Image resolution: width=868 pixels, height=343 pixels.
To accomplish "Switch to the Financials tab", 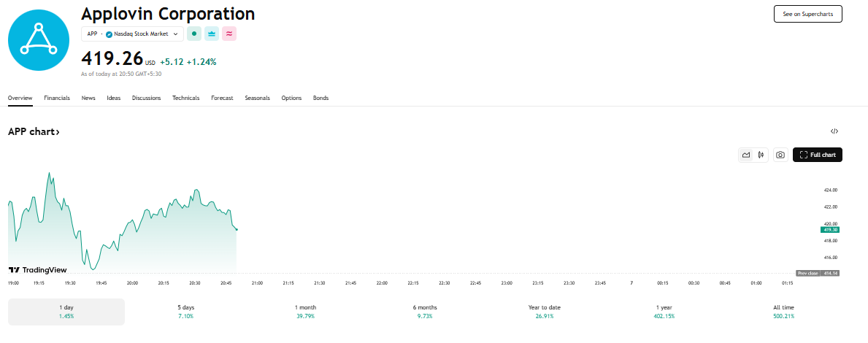I will tap(57, 98).
